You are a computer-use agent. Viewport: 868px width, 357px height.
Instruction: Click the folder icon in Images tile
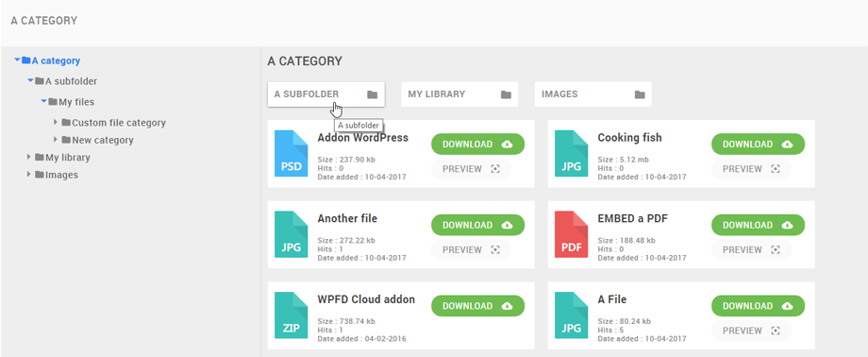pos(640,94)
